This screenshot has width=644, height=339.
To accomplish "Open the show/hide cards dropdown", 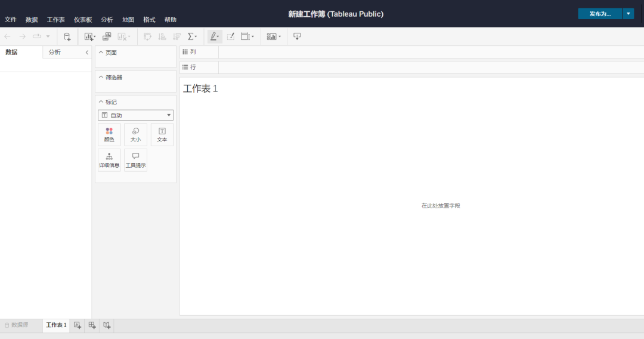I will pyautogui.click(x=274, y=36).
